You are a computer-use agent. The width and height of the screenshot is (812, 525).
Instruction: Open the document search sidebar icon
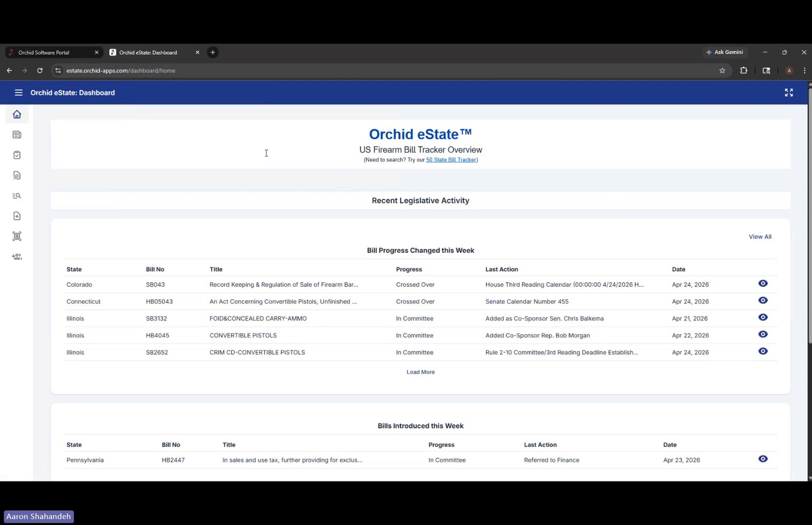coord(17,176)
